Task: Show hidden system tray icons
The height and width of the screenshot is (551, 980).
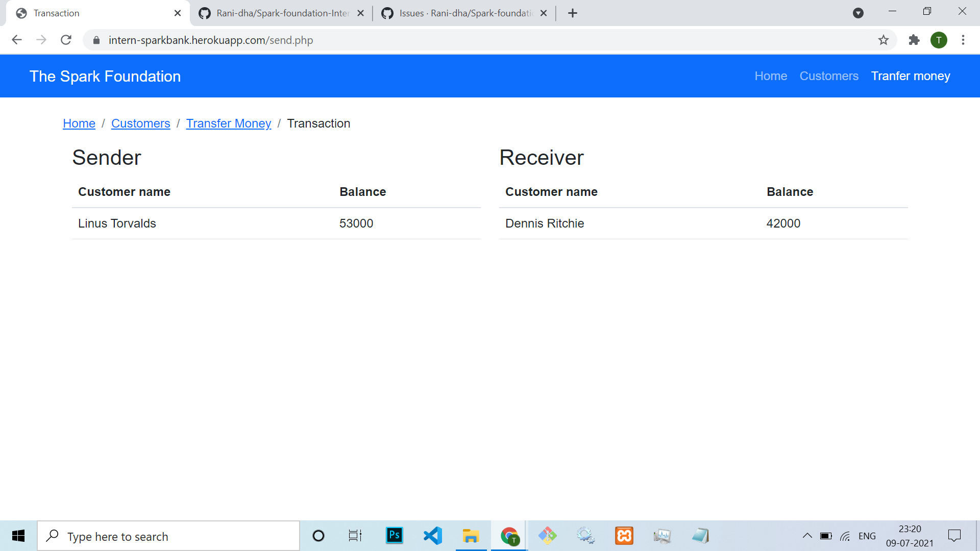Action: point(807,536)
